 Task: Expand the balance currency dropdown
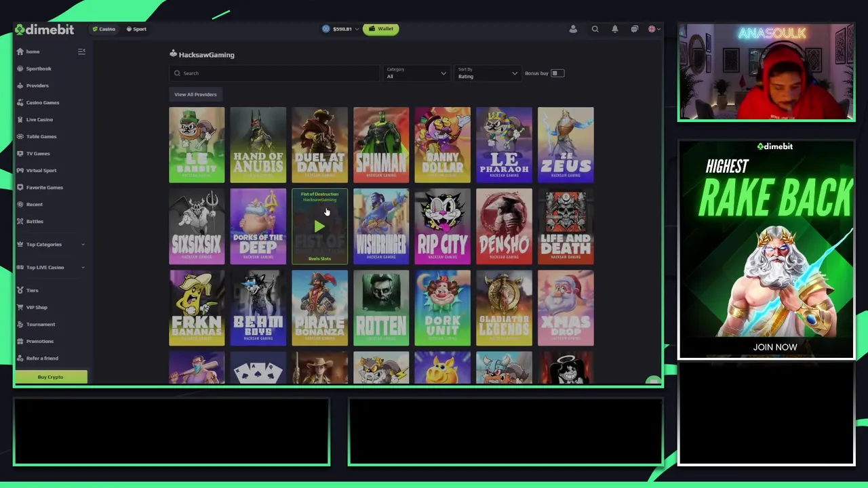pos(357,29)
